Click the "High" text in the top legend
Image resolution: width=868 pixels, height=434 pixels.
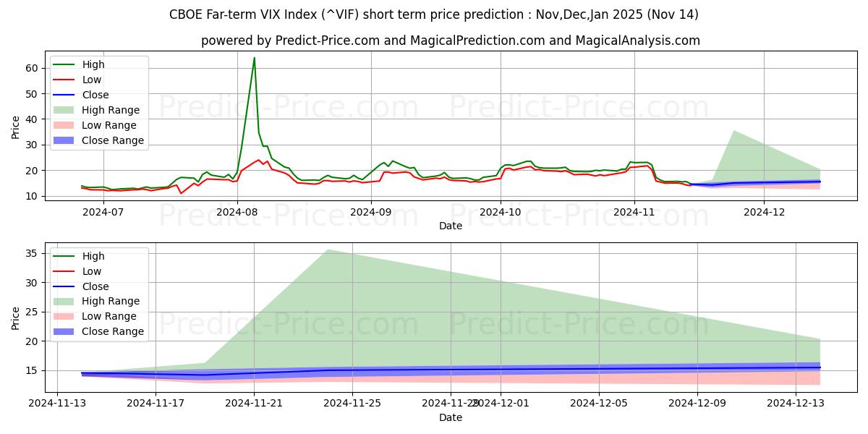93,64
